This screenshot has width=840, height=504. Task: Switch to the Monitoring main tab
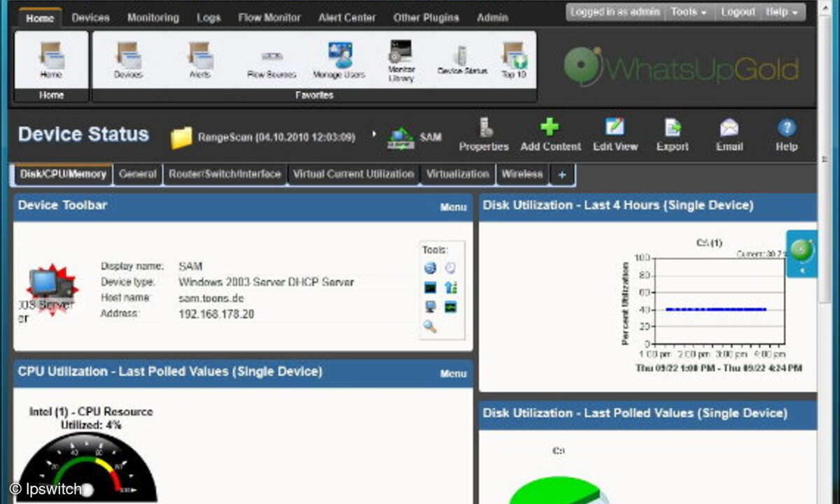pos(153,17)
